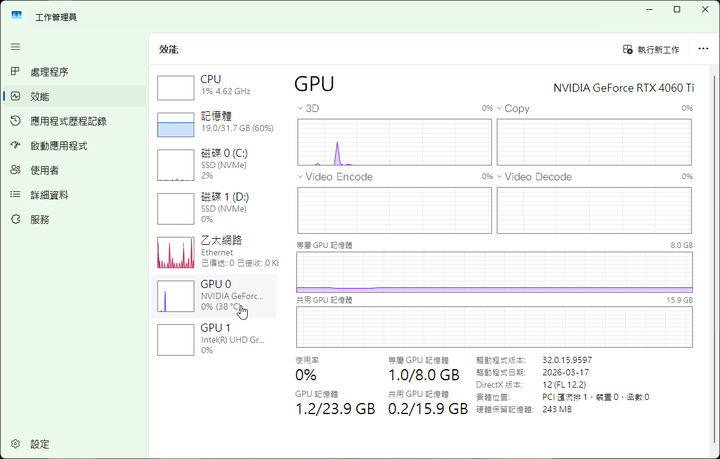Select the 記憶體 memory graph thumbnail

(175, 124)
